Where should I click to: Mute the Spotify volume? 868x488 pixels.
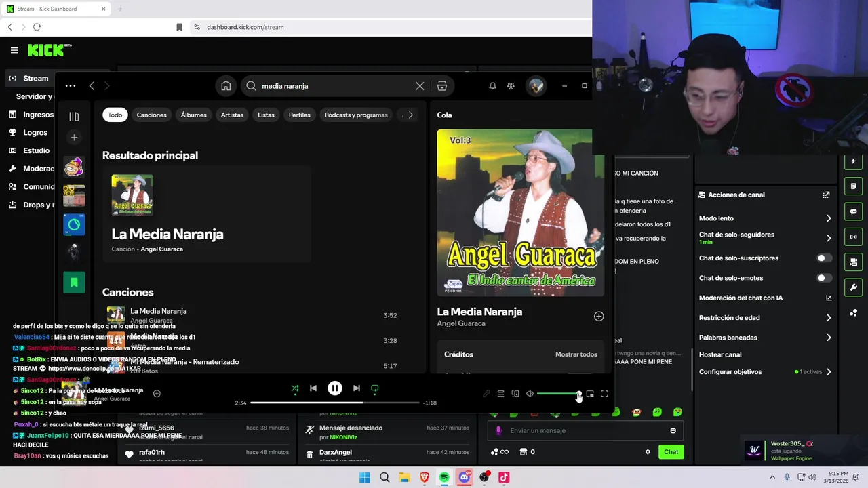530,394
